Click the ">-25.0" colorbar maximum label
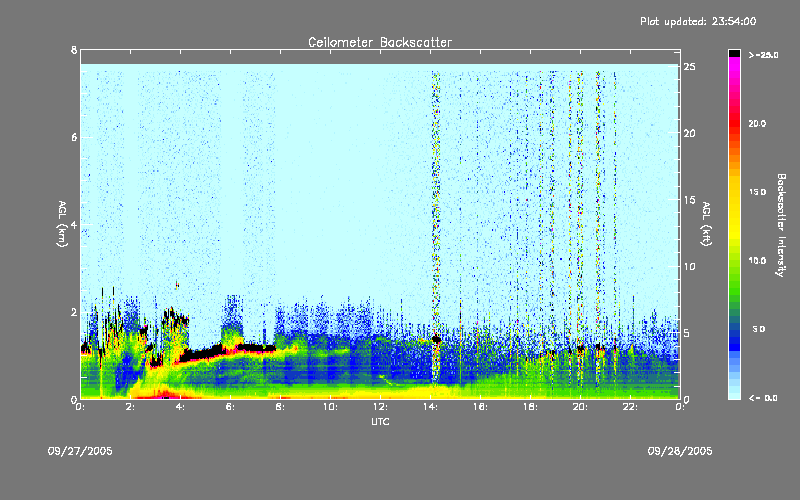The image size is (800, 500). pos(763,55)
